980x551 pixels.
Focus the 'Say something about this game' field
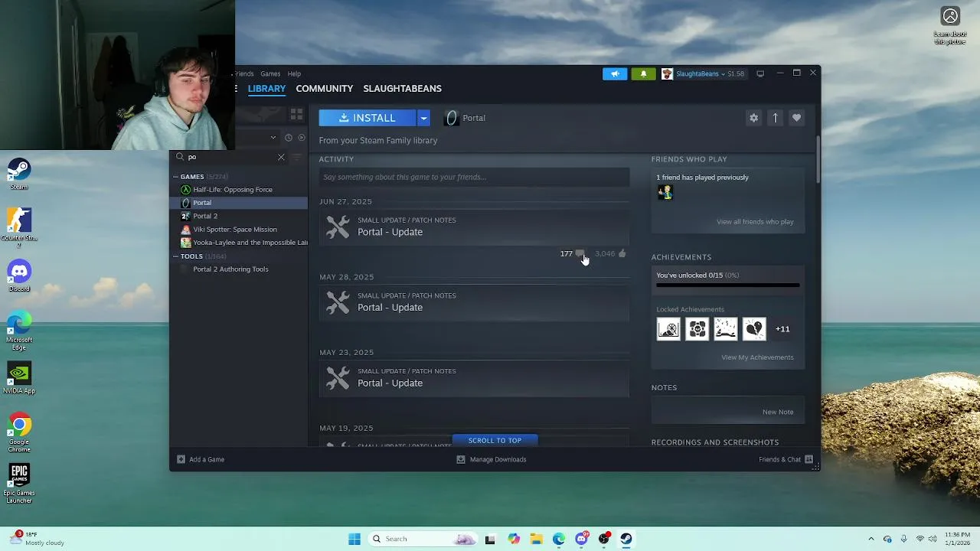pos(474,177)
